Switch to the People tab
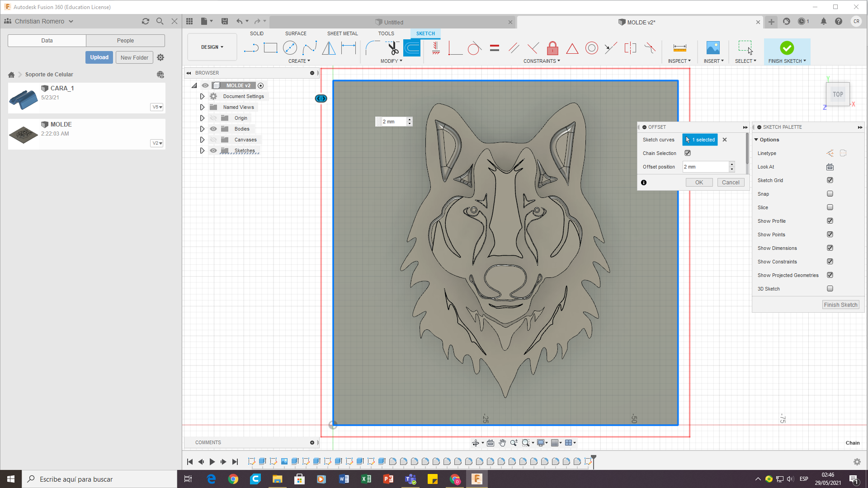The height and width of the screenshot is (488, 868). 125,41
